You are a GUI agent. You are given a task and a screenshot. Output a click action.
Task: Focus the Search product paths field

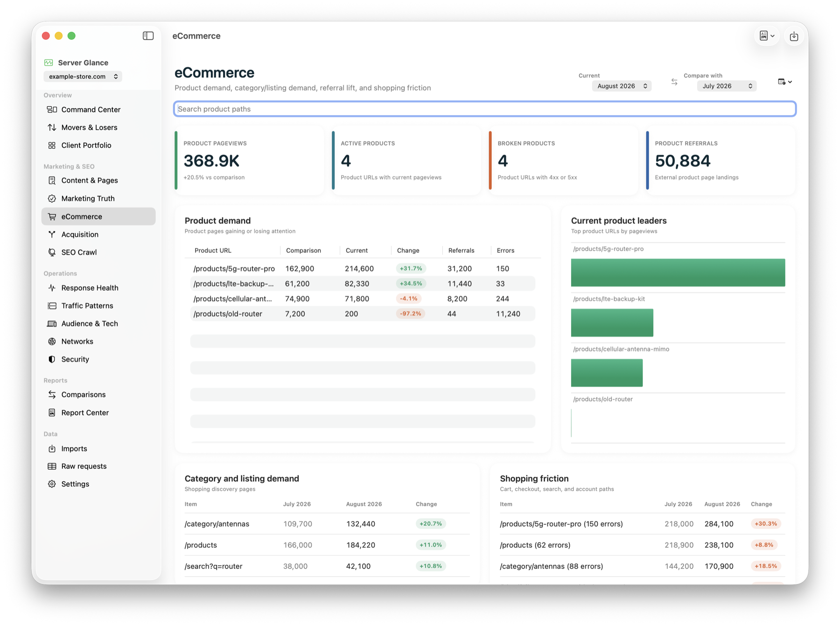[485, 109]
